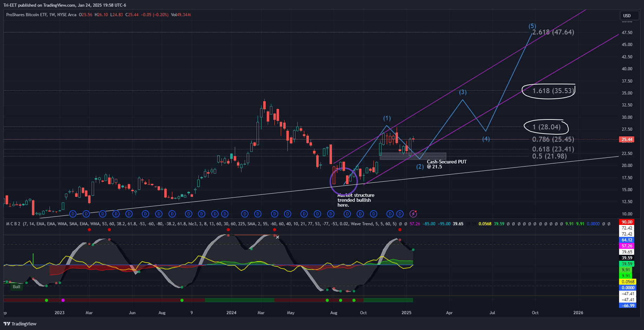
Task: Click the 0.618 (23.41) Fibonacci label
Action: click(x=553, y=149)
